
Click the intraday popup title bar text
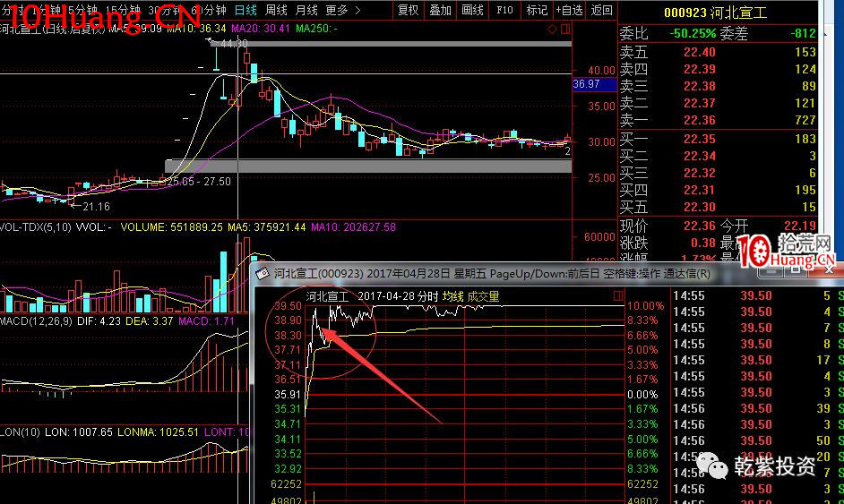(492, 274)
